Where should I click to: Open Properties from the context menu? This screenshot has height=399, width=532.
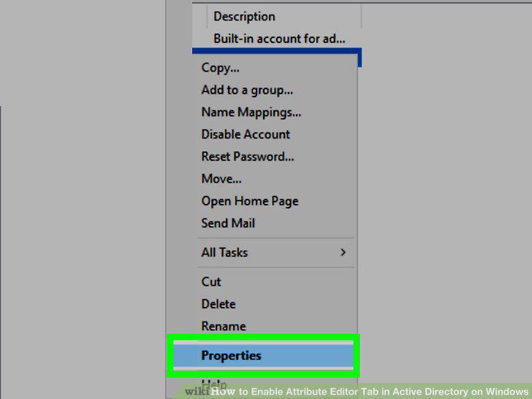pyautogui.click(x=263, y=356)
